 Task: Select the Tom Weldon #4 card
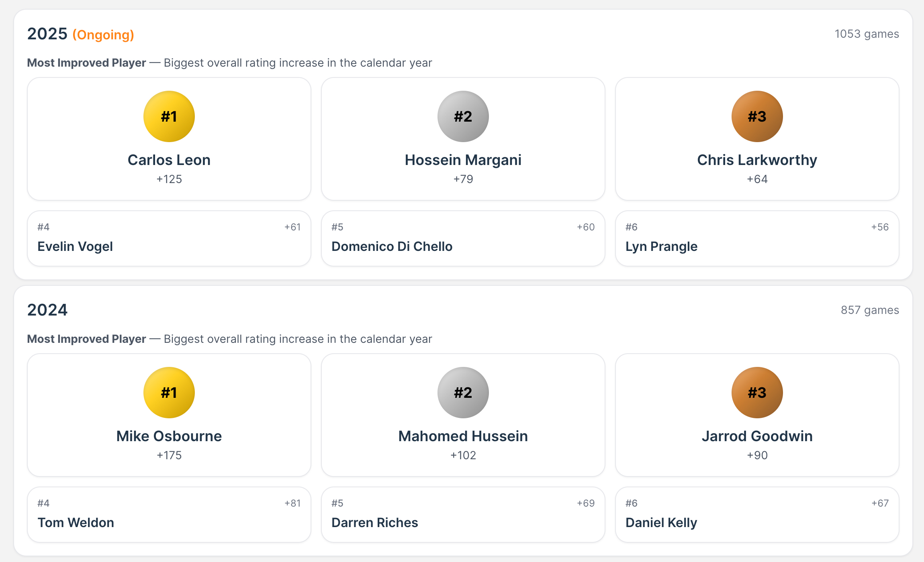point(169,515)
